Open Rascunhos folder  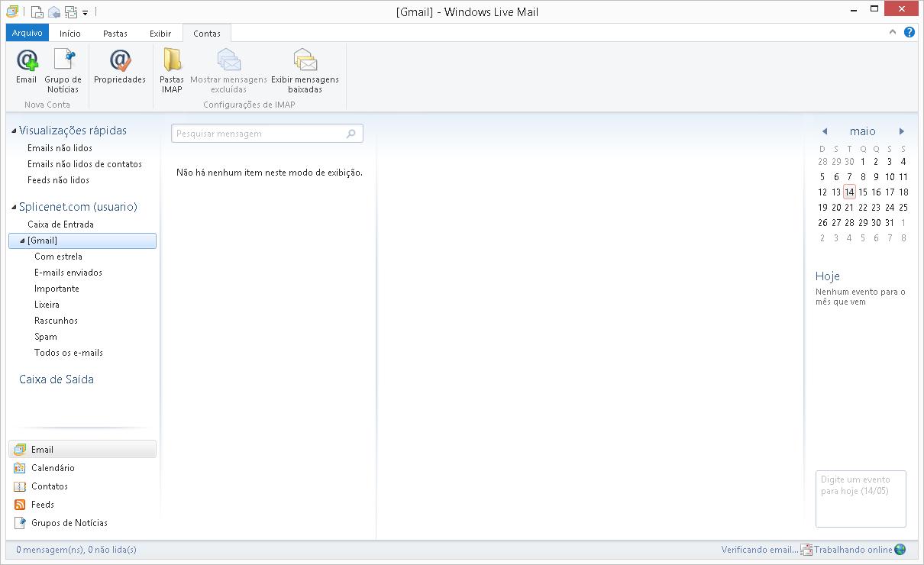click(56, 321)
